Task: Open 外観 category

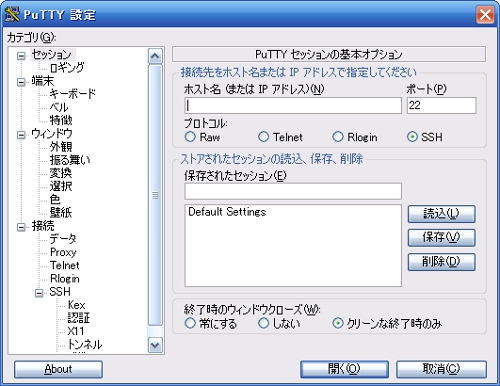Action: pyautogui.click(x=61, y=147)
